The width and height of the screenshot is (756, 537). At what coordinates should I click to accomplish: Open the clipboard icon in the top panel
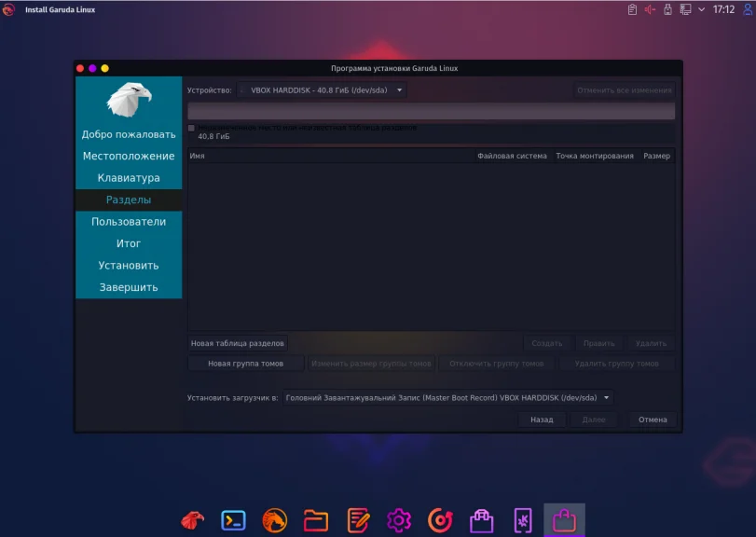point(630,10)
